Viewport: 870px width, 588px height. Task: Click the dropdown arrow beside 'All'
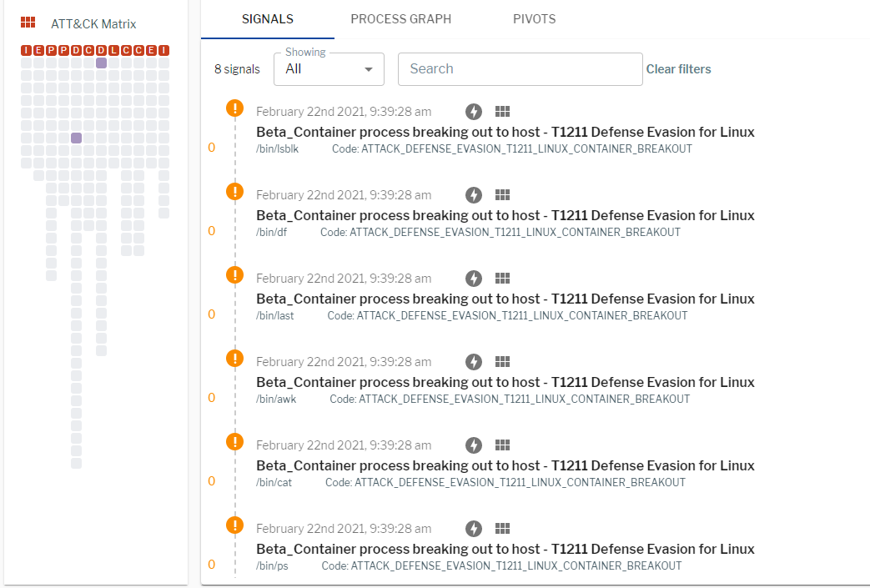(369, 69)
